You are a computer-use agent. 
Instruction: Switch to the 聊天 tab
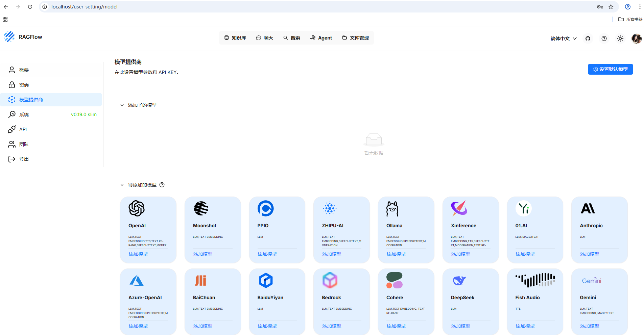tap(265, 38)
